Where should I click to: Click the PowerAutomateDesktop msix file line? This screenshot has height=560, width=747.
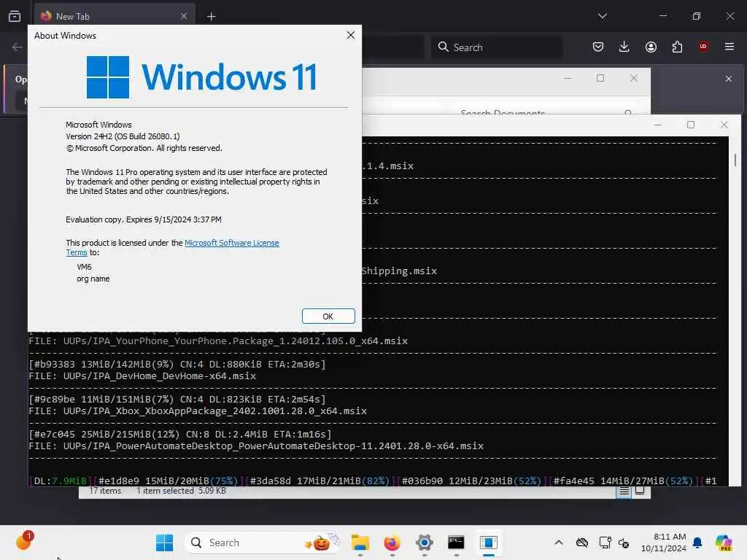coord(256,446)
